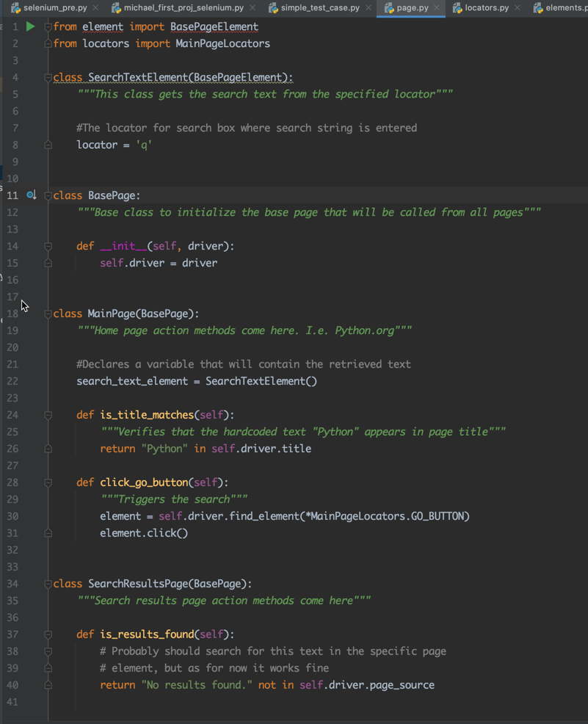
Task: Select the page.py tab
Action: (x=412, y=8)
